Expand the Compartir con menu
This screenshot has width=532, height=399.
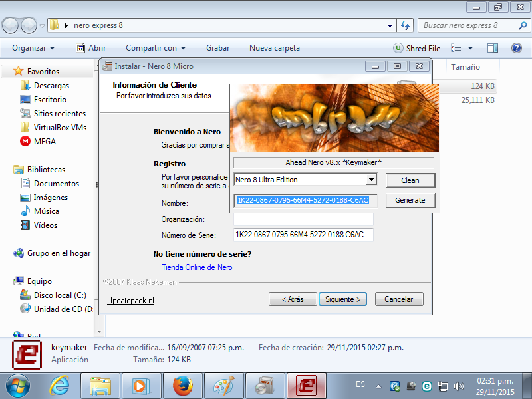(156, 48)
